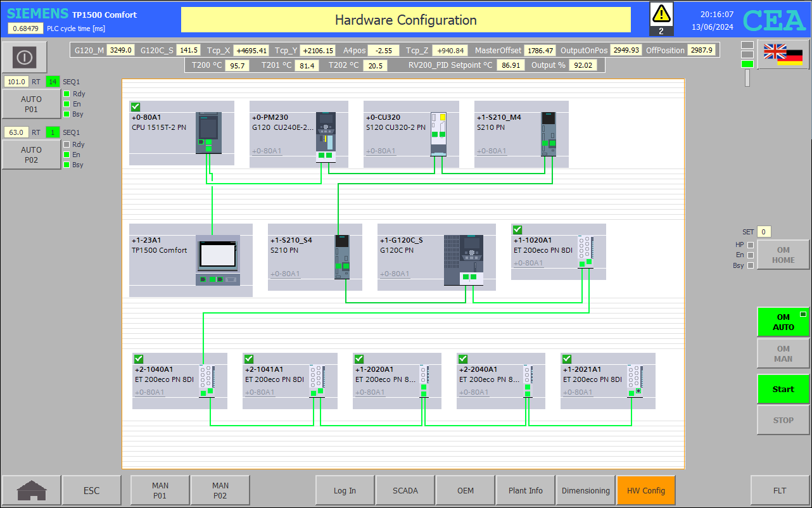Viewport: 812px width, 508px height.
Task: Activate OM AUTO mode
Action: [783, 322]
